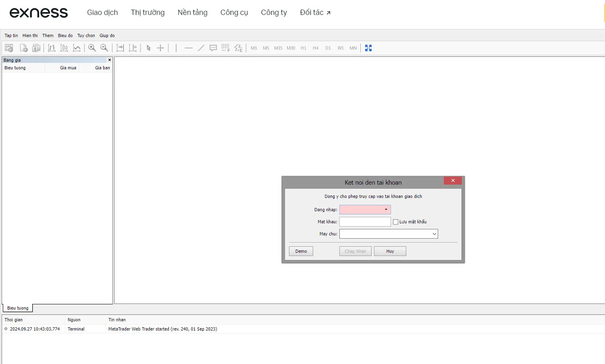
Task: Click the Chap Nhan button
Action: [356, 251]
